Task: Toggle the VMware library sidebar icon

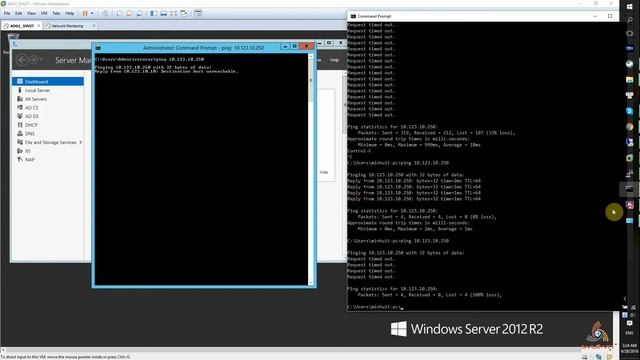Action: (x=153, y=13)
